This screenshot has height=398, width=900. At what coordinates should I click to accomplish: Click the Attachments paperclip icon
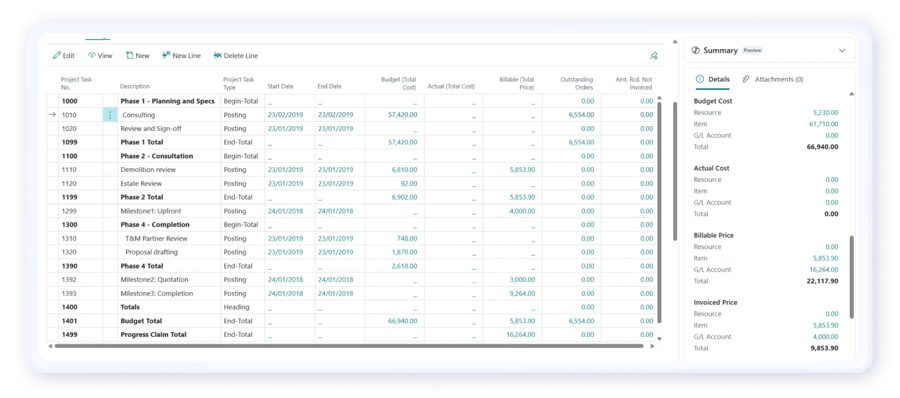(x=746, y=79)
